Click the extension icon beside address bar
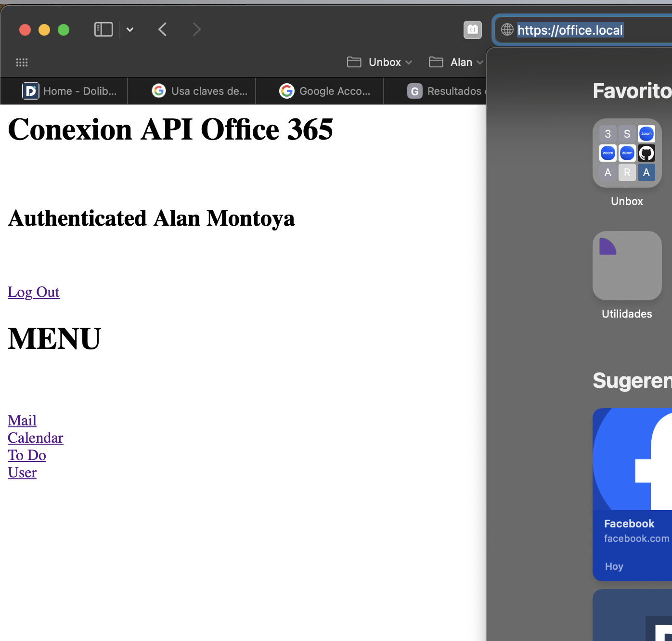This screenshot has height=641, width=672. 472,30
